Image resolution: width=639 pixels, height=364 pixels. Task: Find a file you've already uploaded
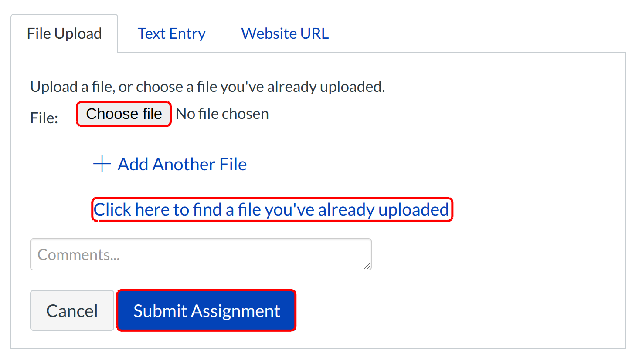tap(272, 210)
